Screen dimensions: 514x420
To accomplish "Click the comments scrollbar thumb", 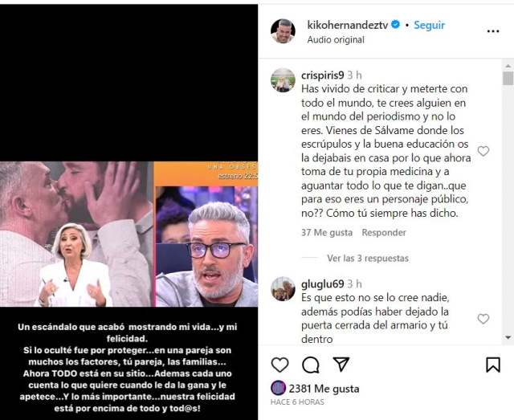I will click(x=508, y=79).
